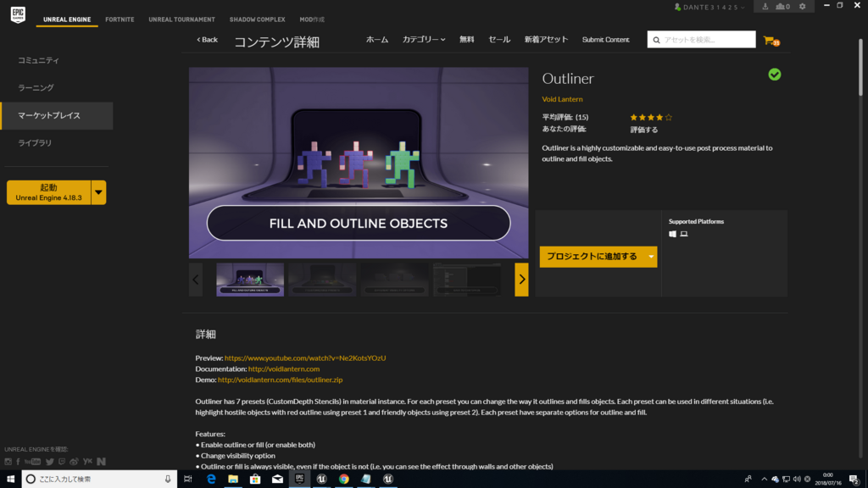Screen dimensions: 868x488
Task: Open the launcher settings gear
Action: 803,6
